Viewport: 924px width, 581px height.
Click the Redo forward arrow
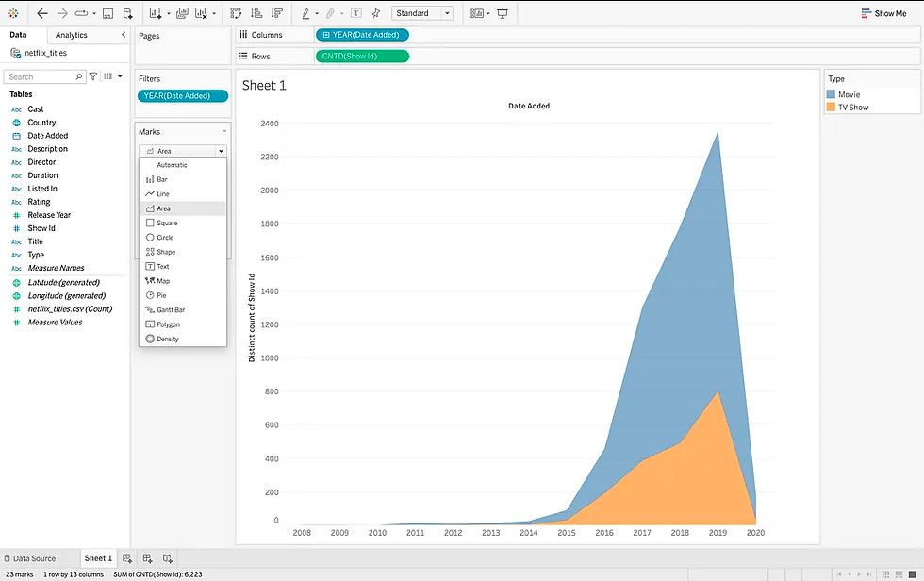coord(62,13)
